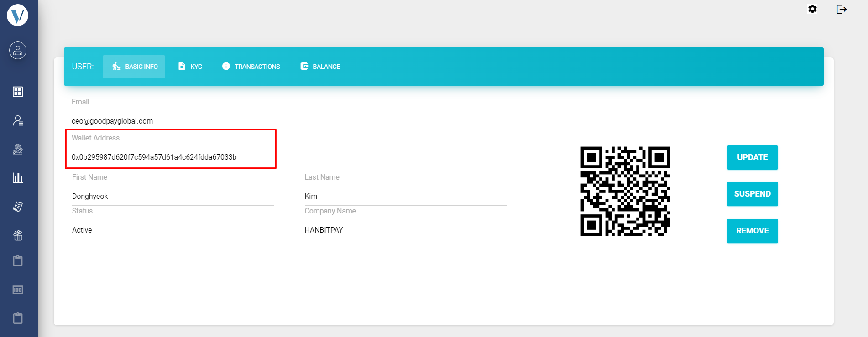Select the Basic Info tab
The height and width of the screenshot is (337, 868).
(x=134, y=67)
